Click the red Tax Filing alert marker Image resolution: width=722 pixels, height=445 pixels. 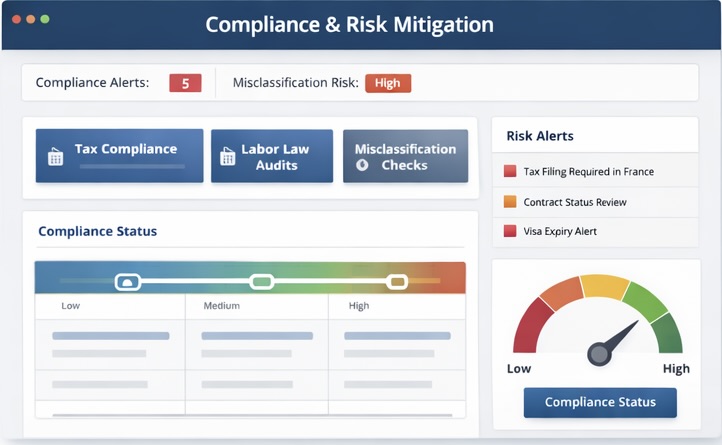(510, 172)
